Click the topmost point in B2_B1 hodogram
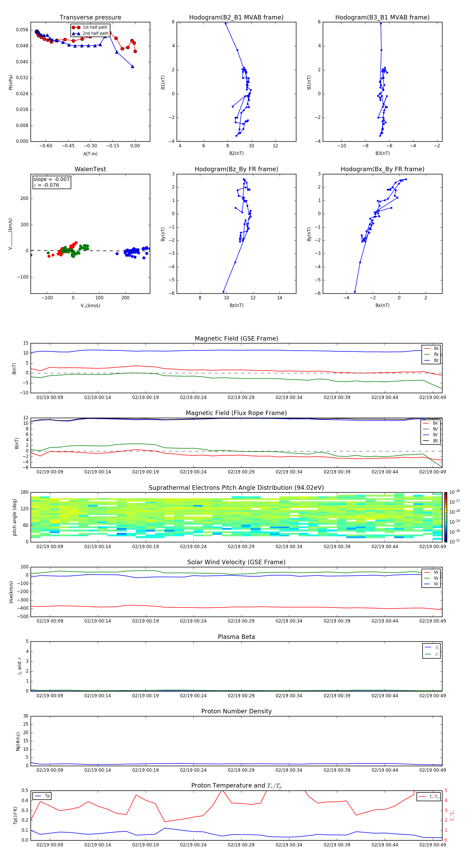This screenshot has height=868, width=473. [225, 24]
